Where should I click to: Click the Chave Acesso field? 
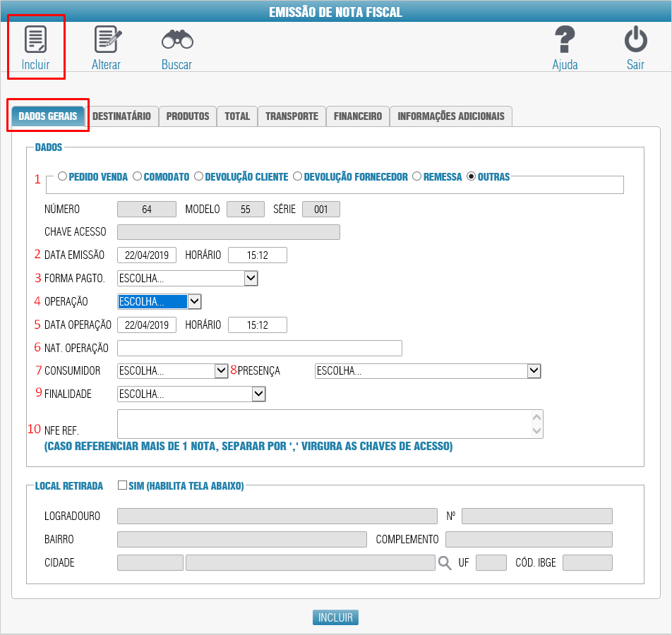(x=229, y=232)
